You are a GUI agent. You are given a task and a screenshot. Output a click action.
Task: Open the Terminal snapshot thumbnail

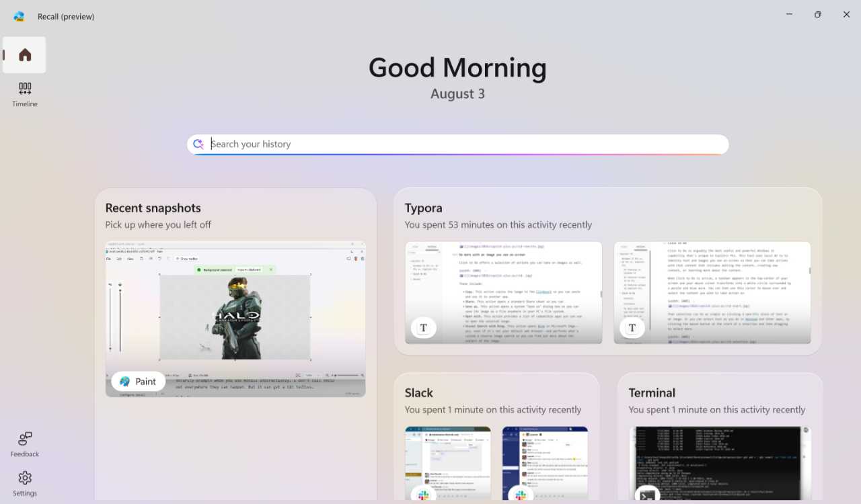pyautogui.click(x=720, y=463)
